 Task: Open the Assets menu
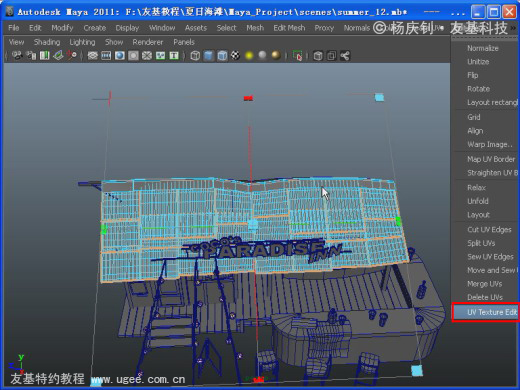196,28
